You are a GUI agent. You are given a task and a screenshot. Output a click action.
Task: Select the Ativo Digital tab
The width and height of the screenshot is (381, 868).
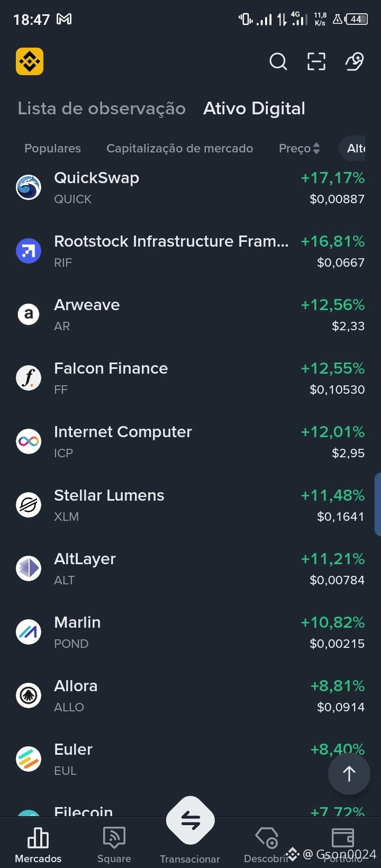click(254, 108)
